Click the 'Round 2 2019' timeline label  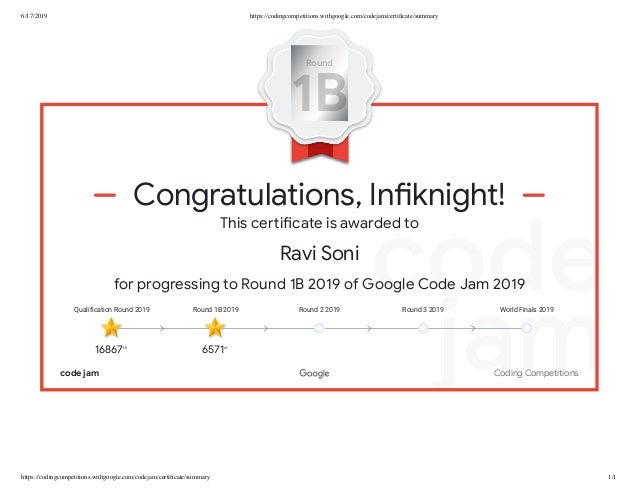319,310
